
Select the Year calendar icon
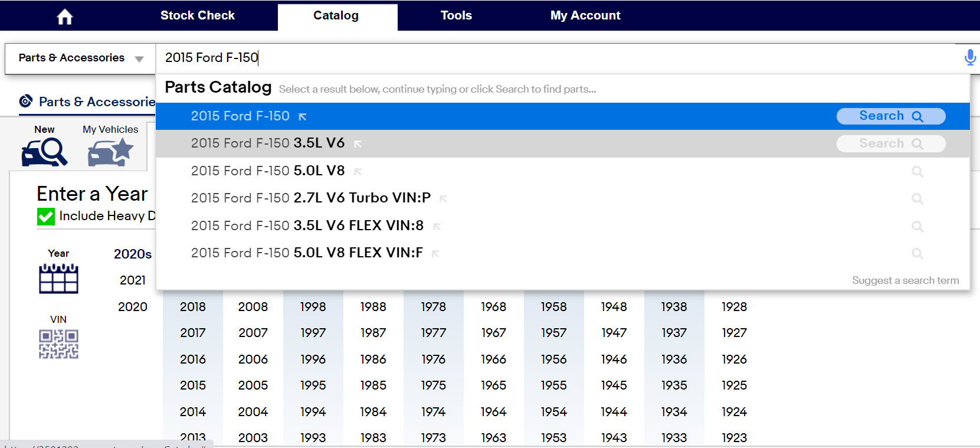point(58,278)
